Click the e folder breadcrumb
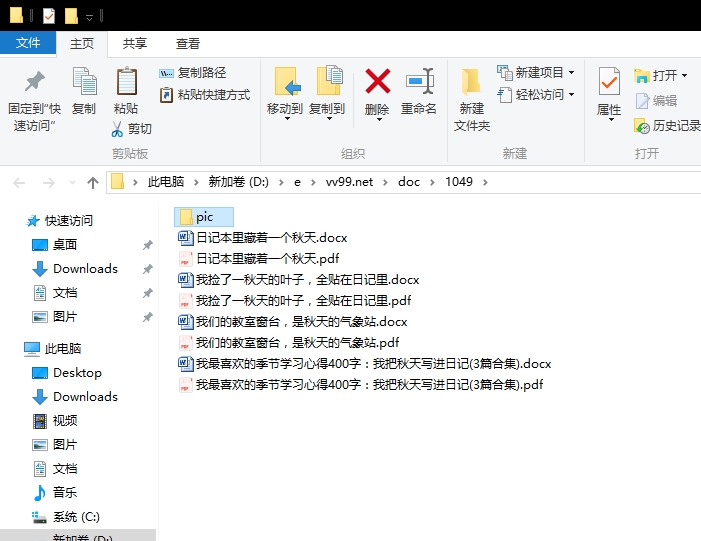Image resolution: width=701 pixels, height=541 pixels. tap(297, 182)
